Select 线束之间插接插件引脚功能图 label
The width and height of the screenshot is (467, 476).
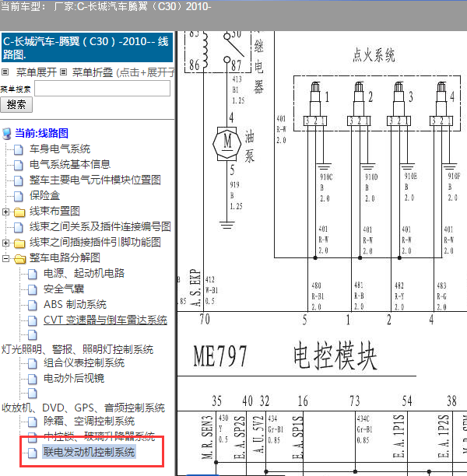point(95,242)
